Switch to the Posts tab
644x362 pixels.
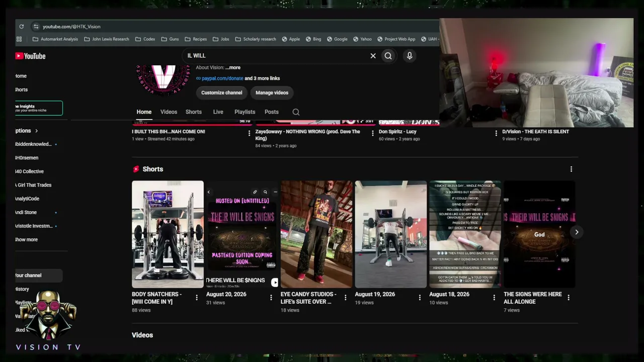pyautogui.click(x=271, y=112)
